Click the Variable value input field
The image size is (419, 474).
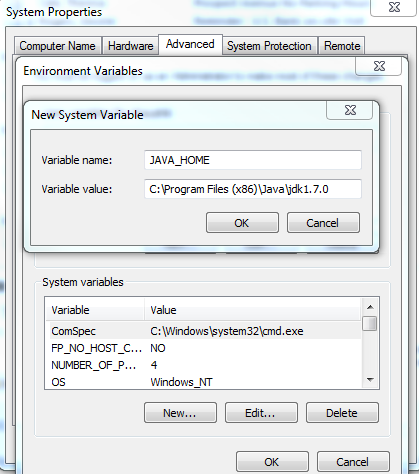(x=253, y=189)
